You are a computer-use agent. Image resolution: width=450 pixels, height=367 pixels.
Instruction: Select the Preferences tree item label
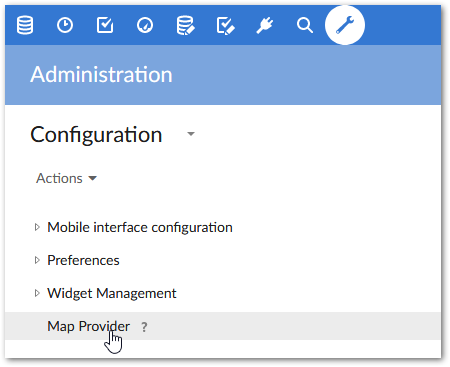[x=83, y=260]
